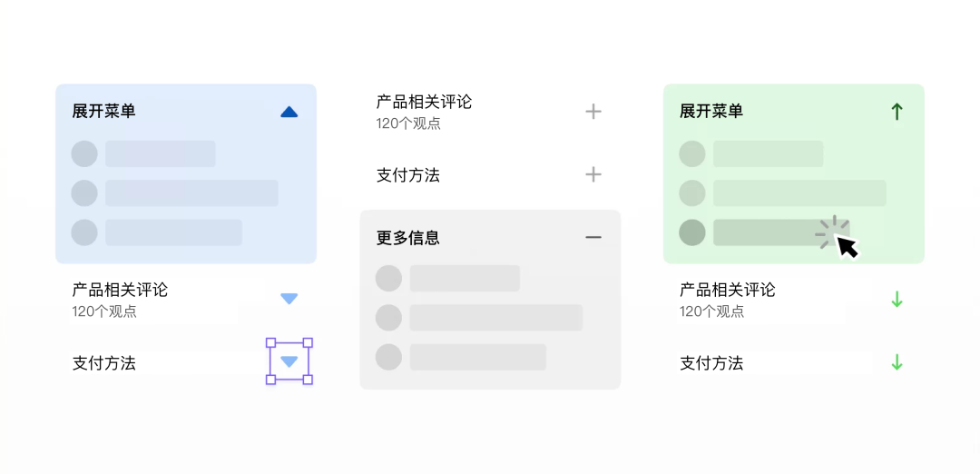The width and height of the screenshot is (980, 474).
Task: Click the 支付方法 label in the blue accordion
Action: click(x=104, y=363)
